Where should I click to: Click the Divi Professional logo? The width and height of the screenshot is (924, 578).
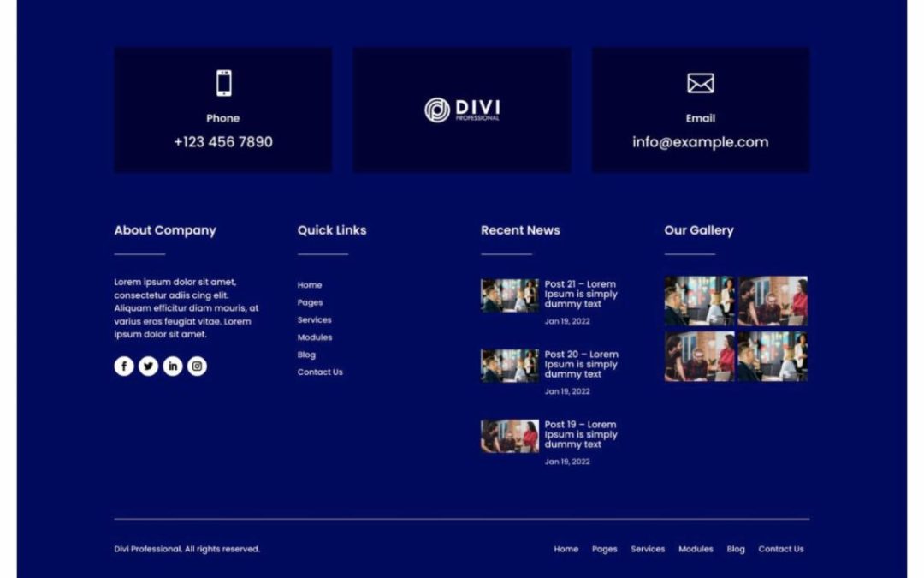[x=462, y=110]
